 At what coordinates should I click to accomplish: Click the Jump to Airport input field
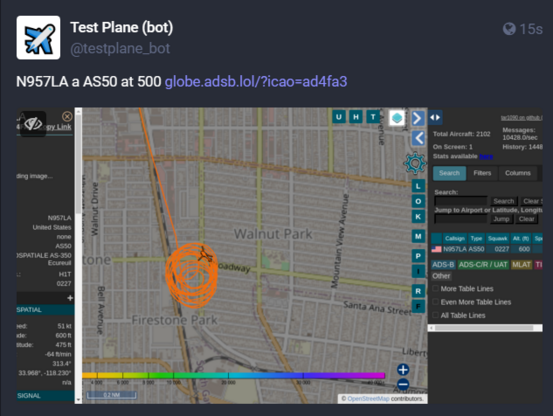(x=461, y=219)
